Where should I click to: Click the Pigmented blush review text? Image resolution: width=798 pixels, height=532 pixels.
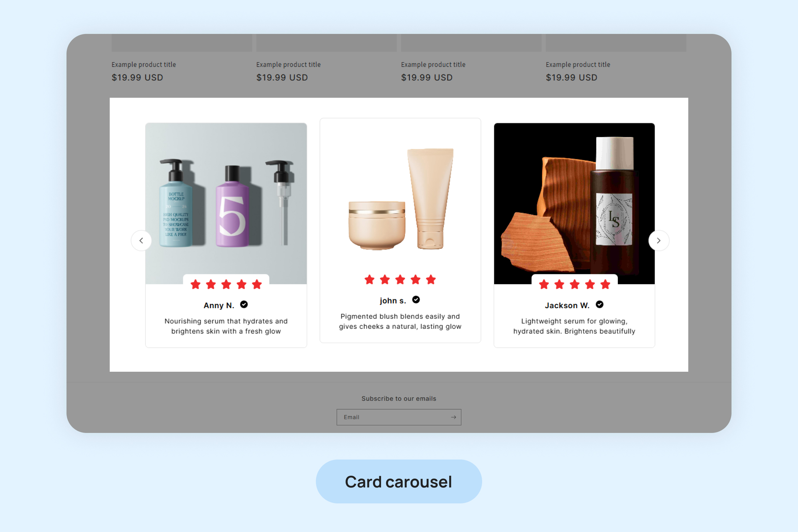point(400,321)
